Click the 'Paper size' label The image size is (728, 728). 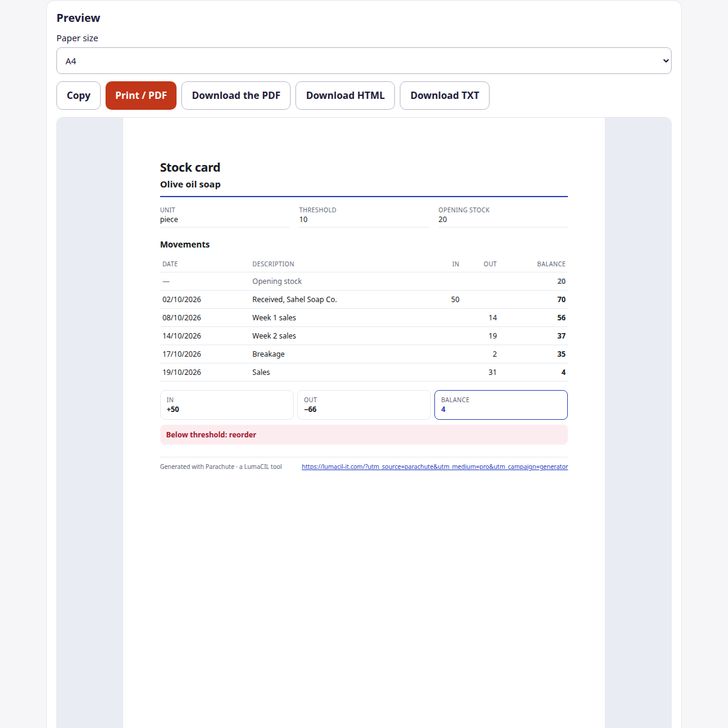77,38
